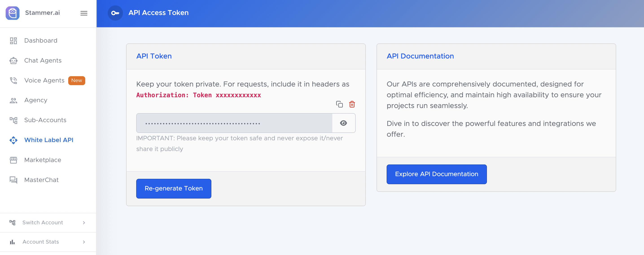Screen dimensions: 644x255
Task: Click the API Token card heading
Action: click(154, 56)
